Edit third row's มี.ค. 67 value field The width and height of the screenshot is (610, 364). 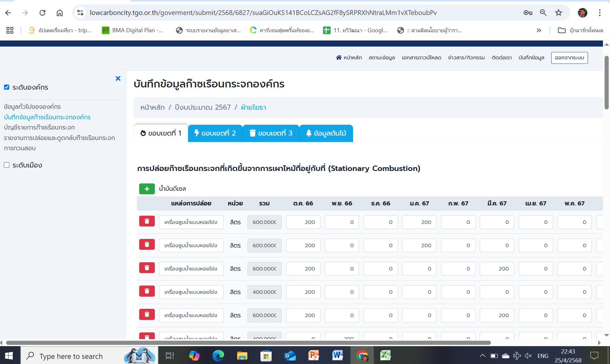[x=497, y=269]
